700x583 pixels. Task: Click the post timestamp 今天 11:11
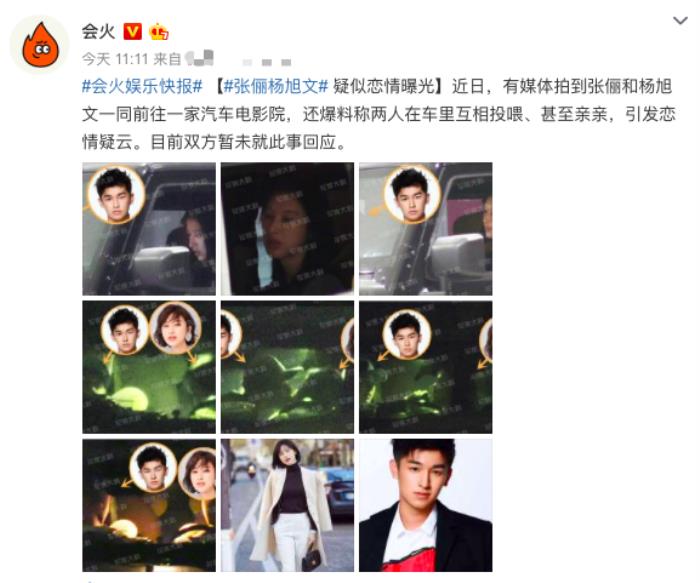[x=115, y=59]
